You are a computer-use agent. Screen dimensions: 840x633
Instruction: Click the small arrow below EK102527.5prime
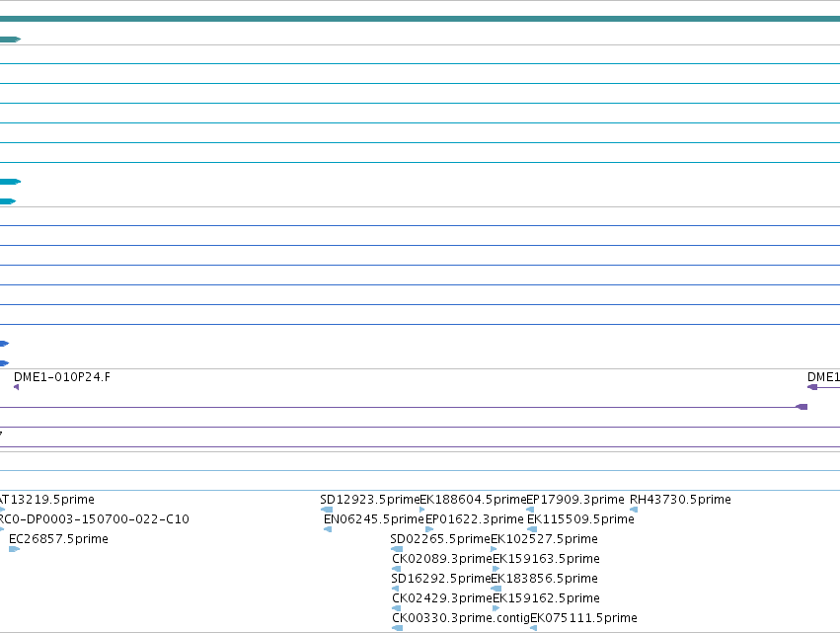(x=494, y=549)
